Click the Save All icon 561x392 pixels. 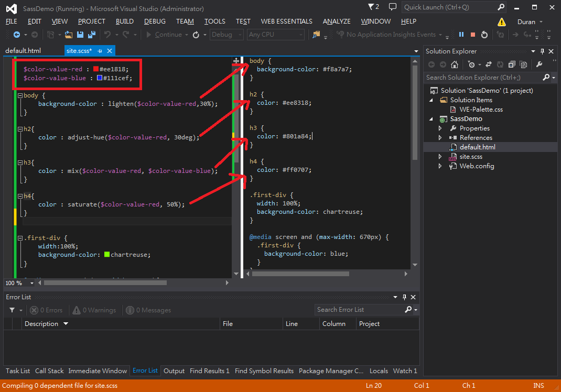pyautogui.click(x=92, y=35)
